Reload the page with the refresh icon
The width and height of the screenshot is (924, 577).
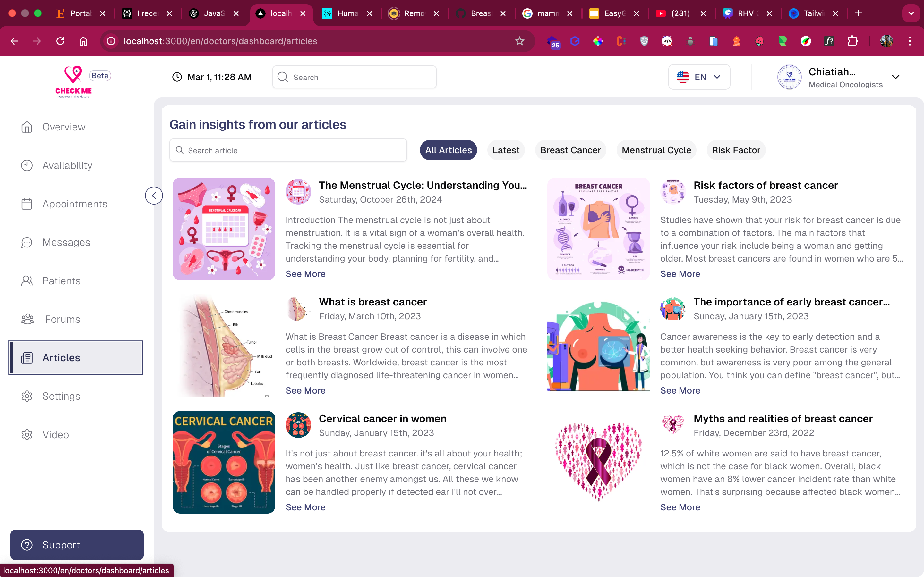(60, 41)
